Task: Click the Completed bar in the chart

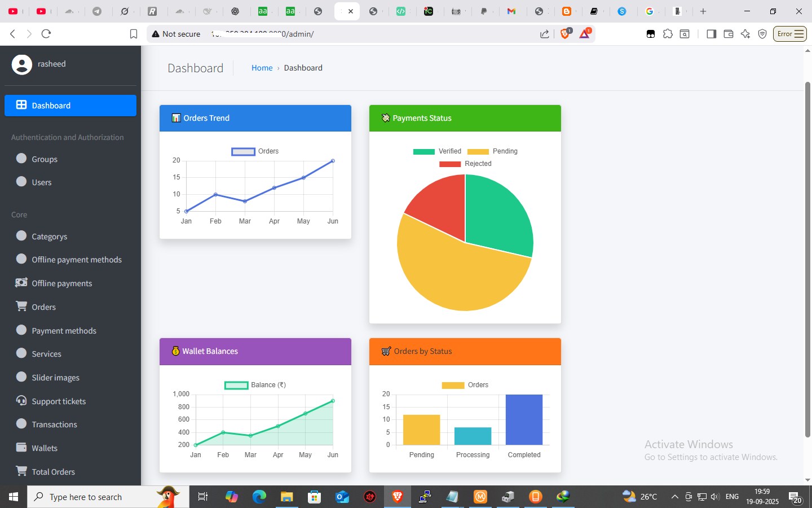Action: 524,419
